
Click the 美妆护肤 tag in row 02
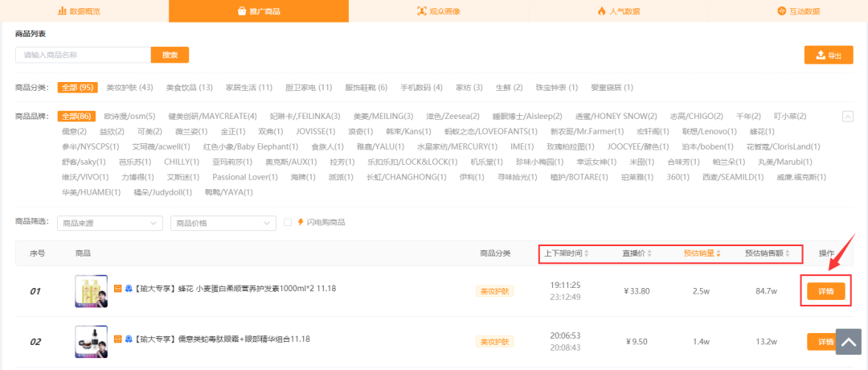coord(495,342)
